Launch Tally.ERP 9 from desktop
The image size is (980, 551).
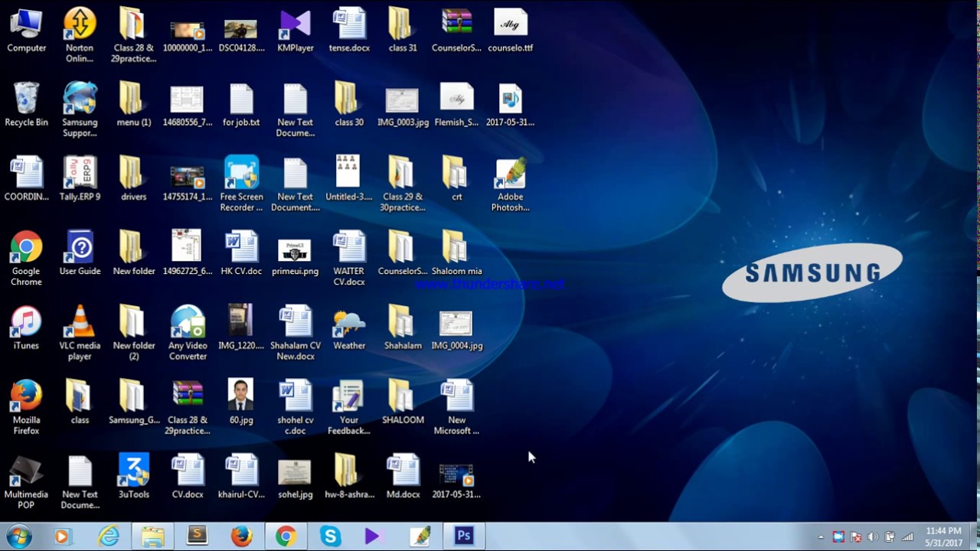[80, 179]
